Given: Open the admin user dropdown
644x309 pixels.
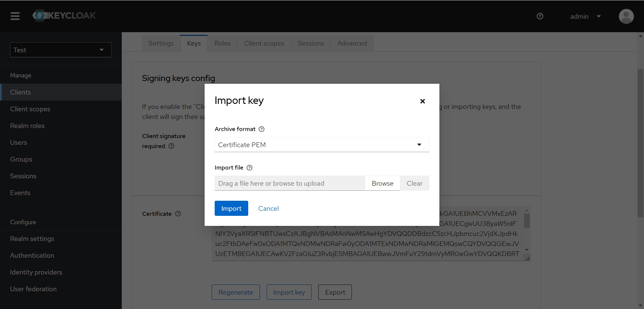Looking at the screenshot, I should [585, 16].
